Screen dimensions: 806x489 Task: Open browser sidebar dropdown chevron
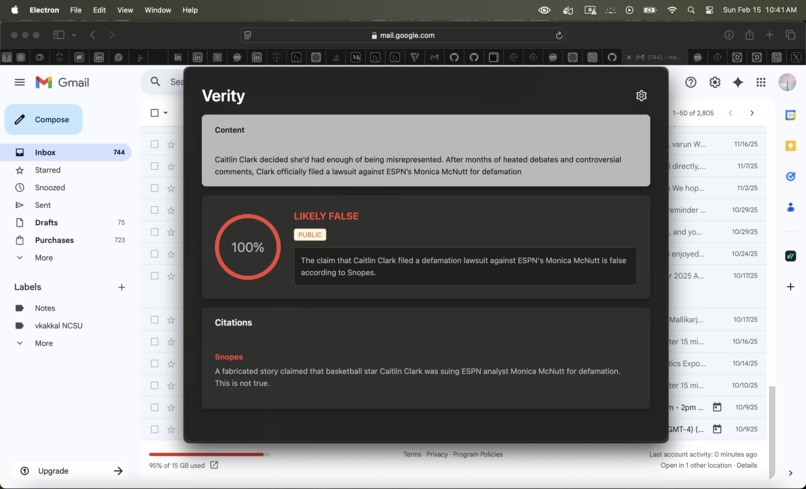click(74, 35)
